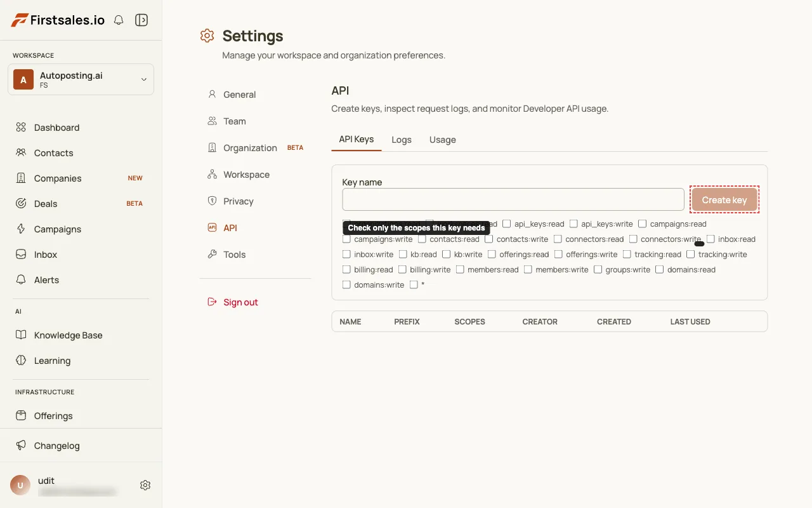Switch to the Usage tab

443,140
